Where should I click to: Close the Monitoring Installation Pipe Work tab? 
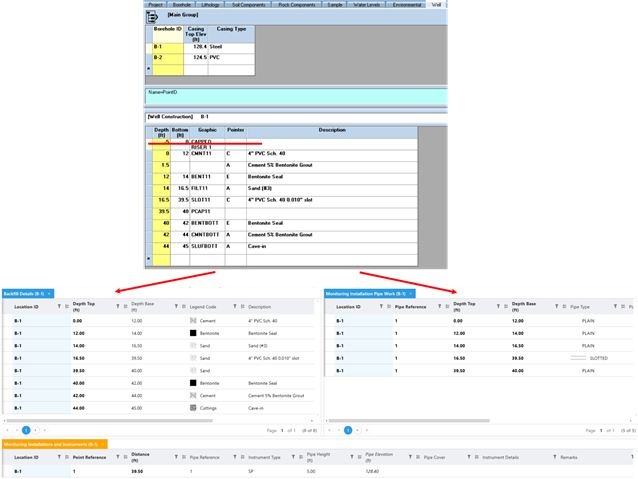pyautogui.click(x=411, y=294)
